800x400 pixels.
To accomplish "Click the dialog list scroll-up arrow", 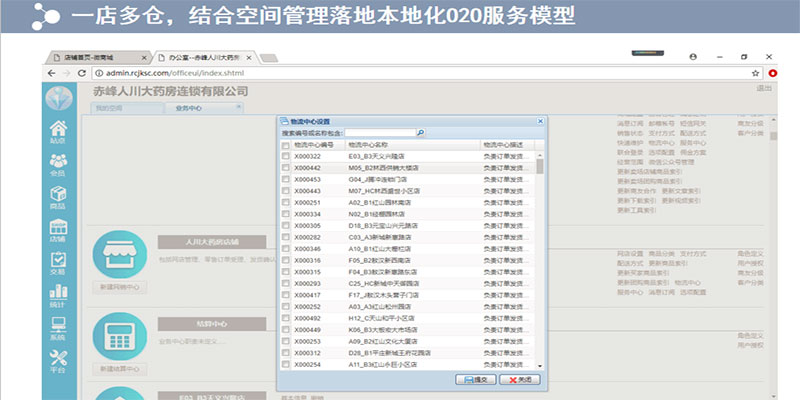I will (540, 155).
